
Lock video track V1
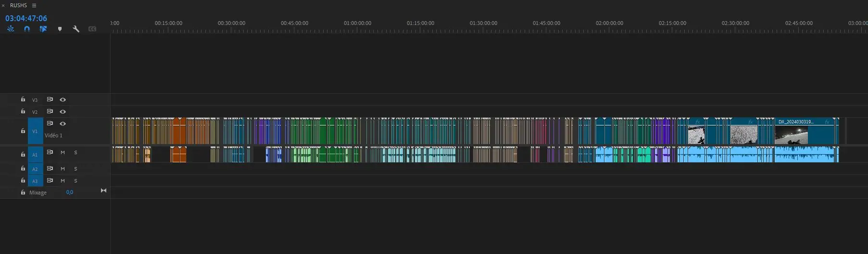point(23,131)
